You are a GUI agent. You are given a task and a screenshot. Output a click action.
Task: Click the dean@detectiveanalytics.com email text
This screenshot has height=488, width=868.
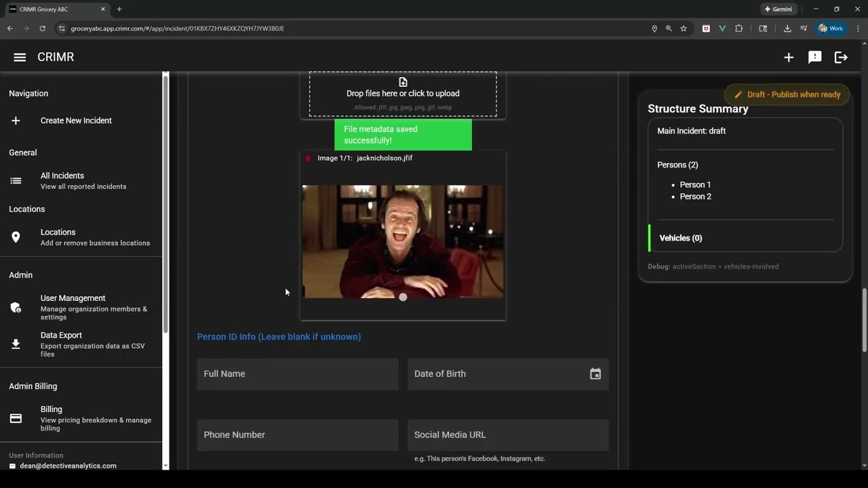coord(68,466)
